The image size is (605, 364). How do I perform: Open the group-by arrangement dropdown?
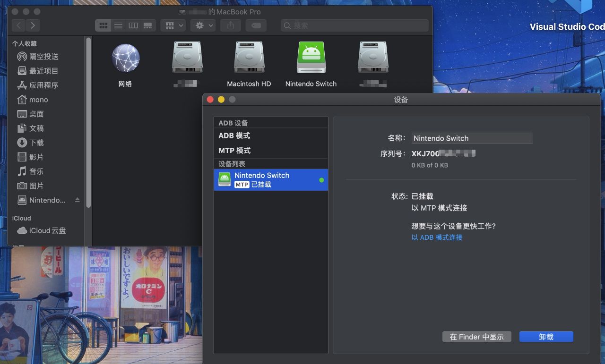[173, 25]
